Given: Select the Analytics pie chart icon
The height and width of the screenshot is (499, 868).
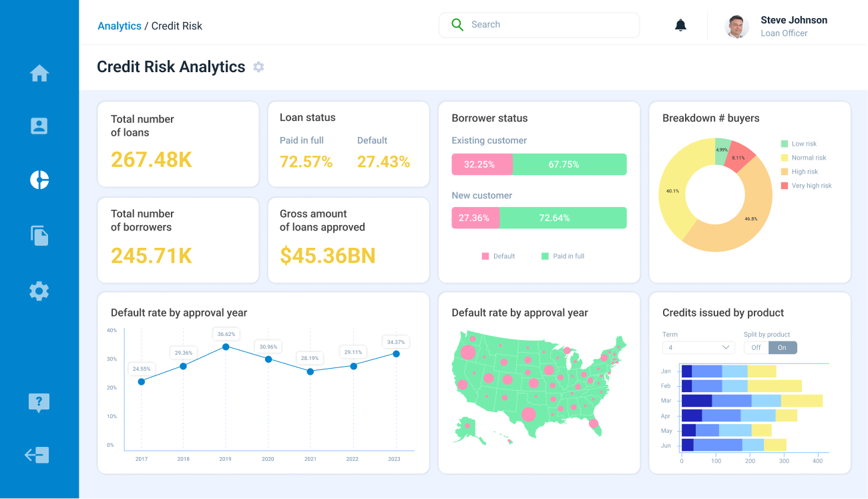Looking at the screenshot, I should (39, 180).
